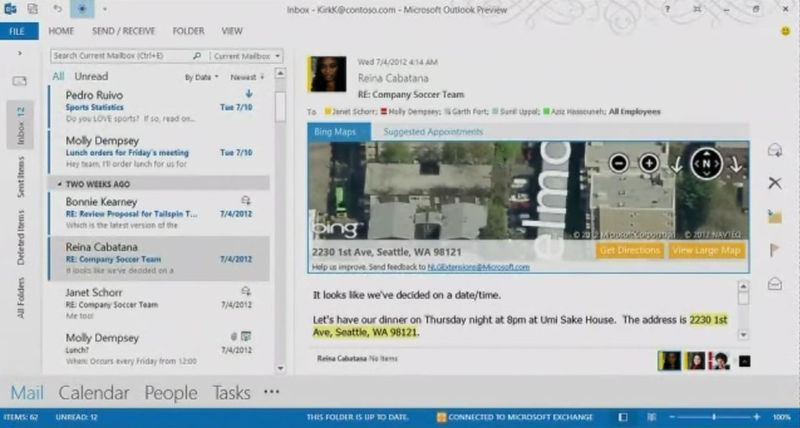Select the Bing Maps app tab
Viewport: 800px width, 428px height.
(x=339, y=132)
